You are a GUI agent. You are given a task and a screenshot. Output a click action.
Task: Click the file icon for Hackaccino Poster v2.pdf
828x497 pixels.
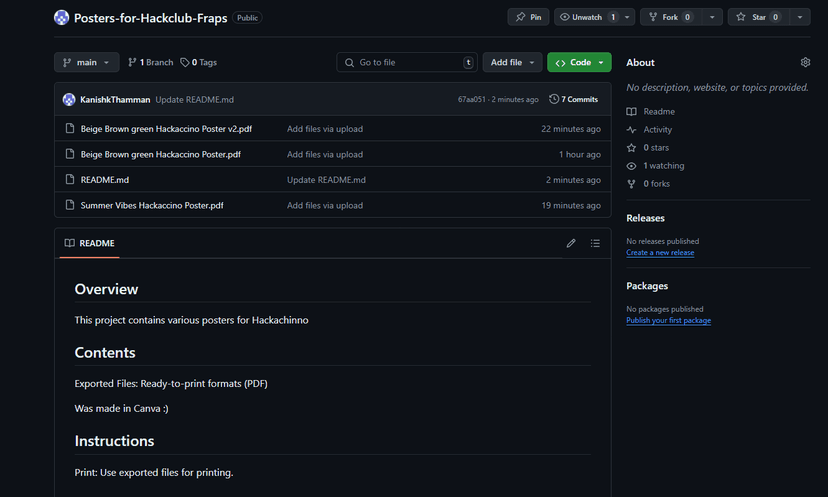(x=70, y=128)
